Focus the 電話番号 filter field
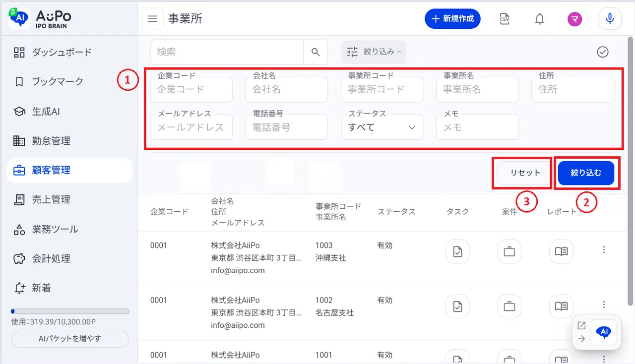This screenshot has width=635, height=364. pyautogui.click(x=287, y=127)
